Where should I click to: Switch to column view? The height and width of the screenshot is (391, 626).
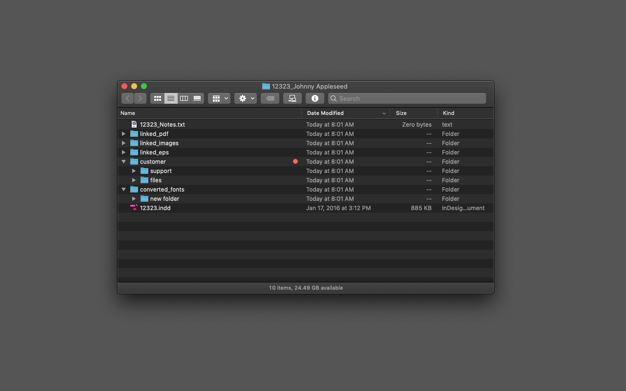coord(184,98)
